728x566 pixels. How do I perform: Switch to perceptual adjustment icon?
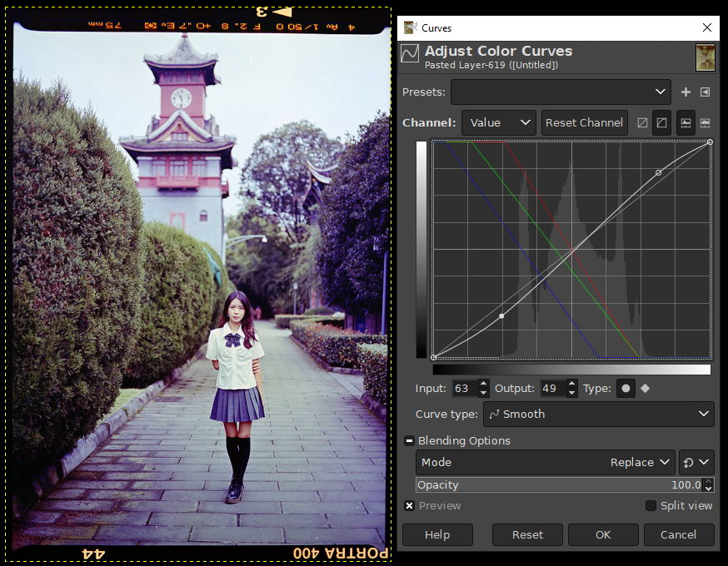pyautogui.click(x=661, y=122)
